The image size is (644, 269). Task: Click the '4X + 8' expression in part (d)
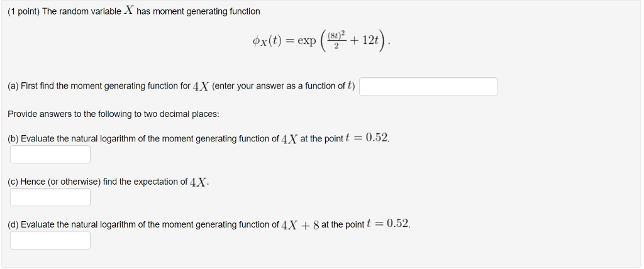[301, 224]
